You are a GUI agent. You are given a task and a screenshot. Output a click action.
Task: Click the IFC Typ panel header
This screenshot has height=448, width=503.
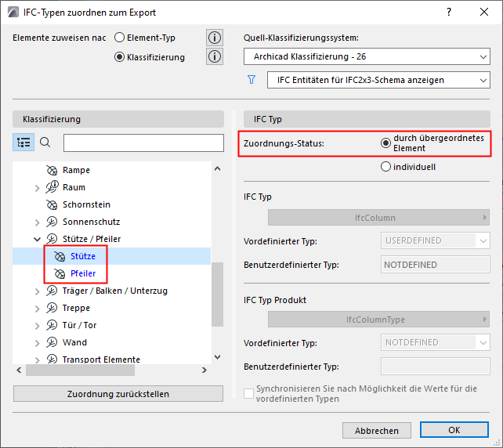pos(367,119)
